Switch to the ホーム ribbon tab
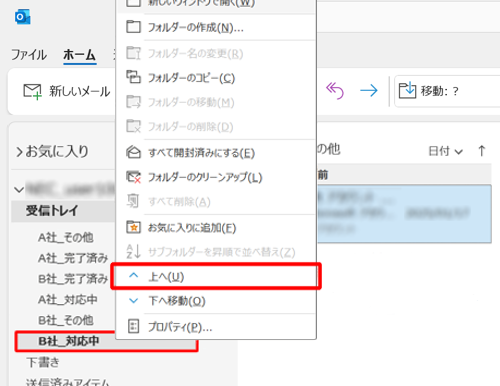This screenshot has width=500, height=386. click(x=80, y=55)
